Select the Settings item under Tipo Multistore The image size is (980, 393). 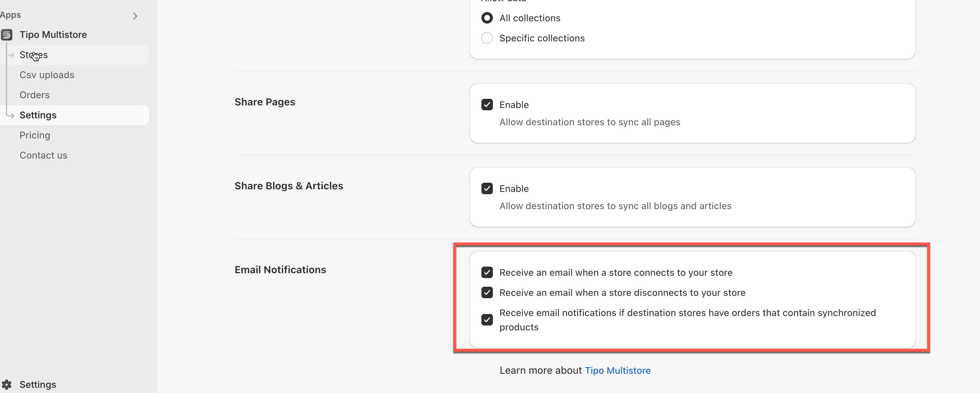tap(38, 115)
